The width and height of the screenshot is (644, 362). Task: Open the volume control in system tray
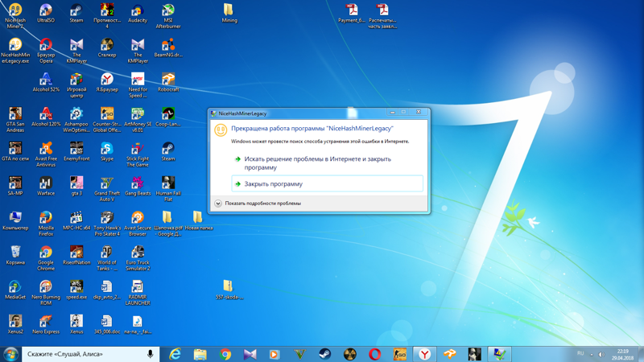coord(601,354)
